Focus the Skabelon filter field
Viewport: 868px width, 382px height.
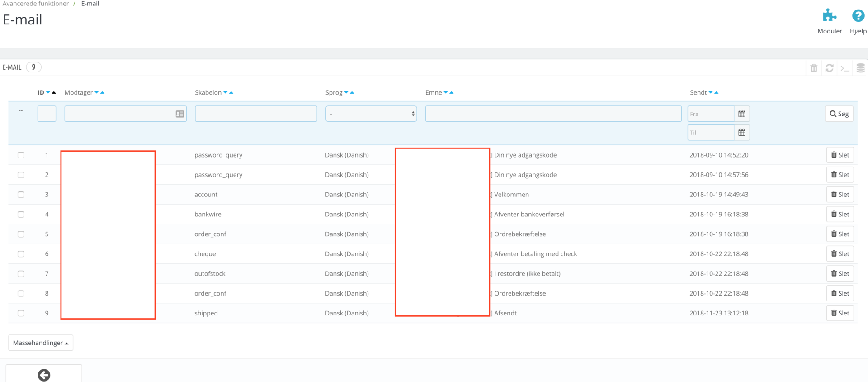point(256,114)
